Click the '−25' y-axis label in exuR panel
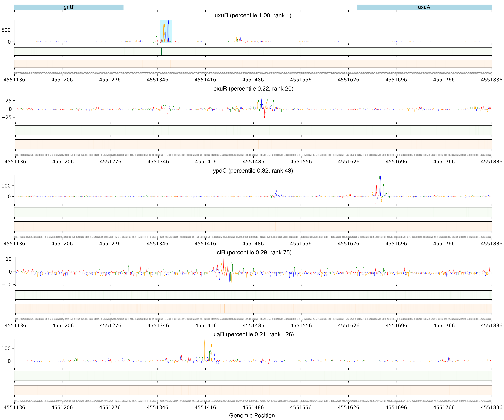The image size is (504, 420). pos(7,117)
